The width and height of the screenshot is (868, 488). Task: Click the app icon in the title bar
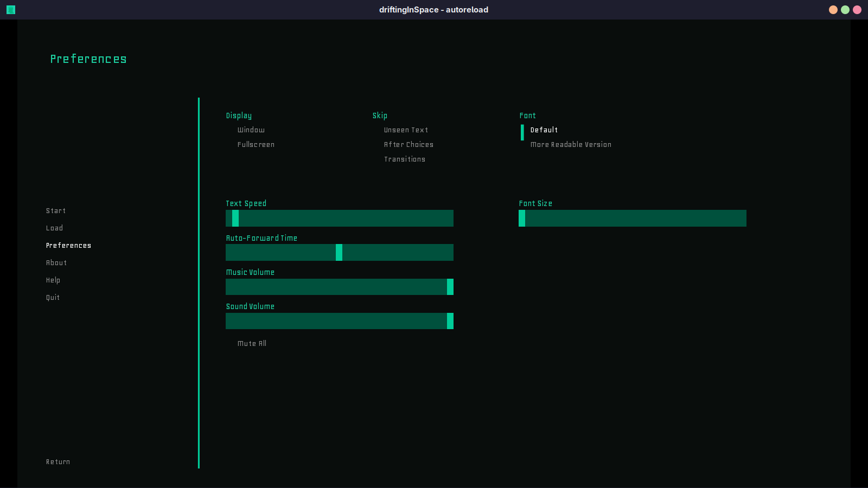pyautogui.click(x=11, y=10)
